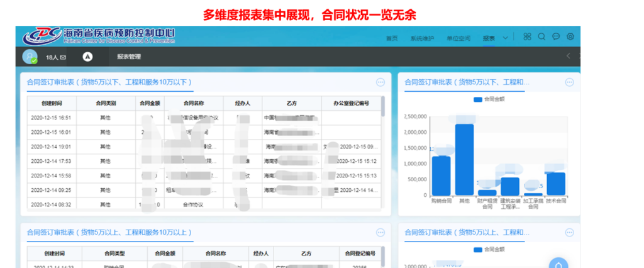Image resolution: width=644 pixels, height=268 pixels.
Task: Go to the 首页 menu item
Action: (x=392, y=38)
